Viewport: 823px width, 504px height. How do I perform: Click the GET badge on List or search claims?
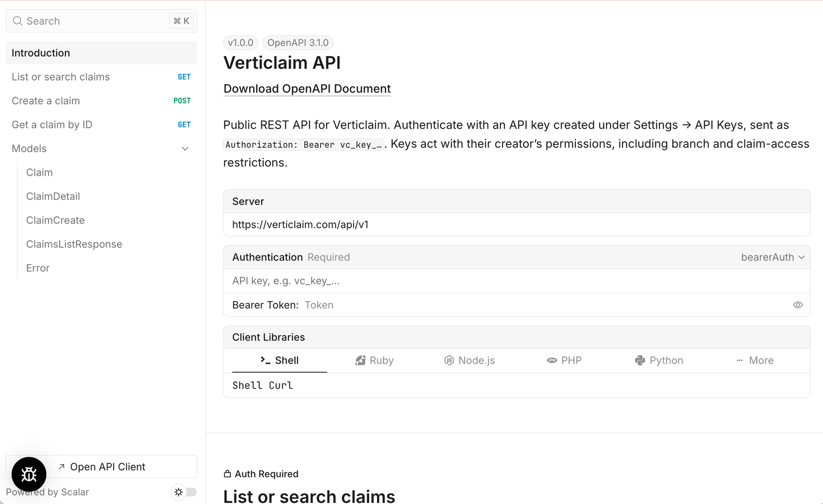pyautogui.click(x=184, y=77)
